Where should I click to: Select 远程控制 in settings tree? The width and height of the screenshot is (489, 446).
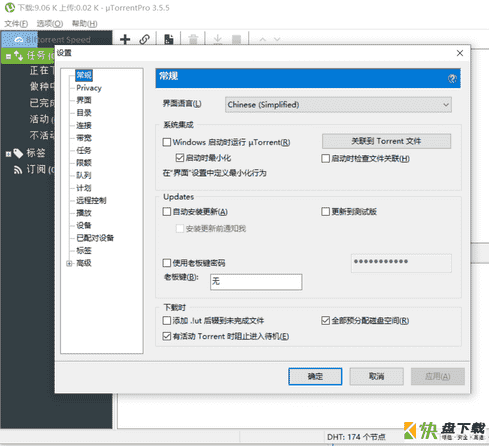91,200
